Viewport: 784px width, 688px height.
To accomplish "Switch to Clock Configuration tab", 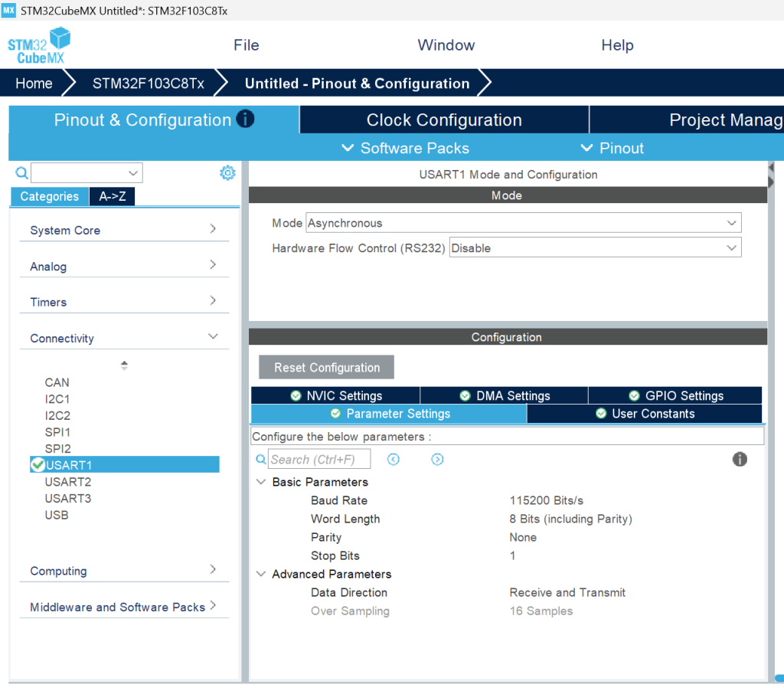I will point(444,120).
